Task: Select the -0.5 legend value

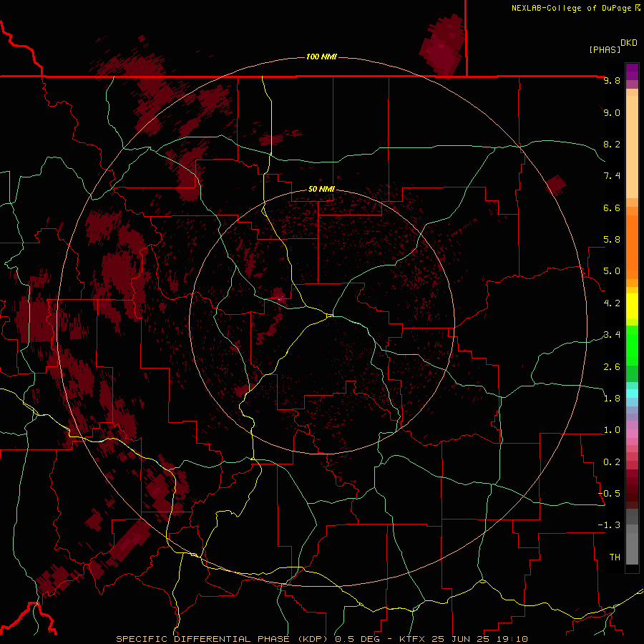Action: [x=609, y=494]
